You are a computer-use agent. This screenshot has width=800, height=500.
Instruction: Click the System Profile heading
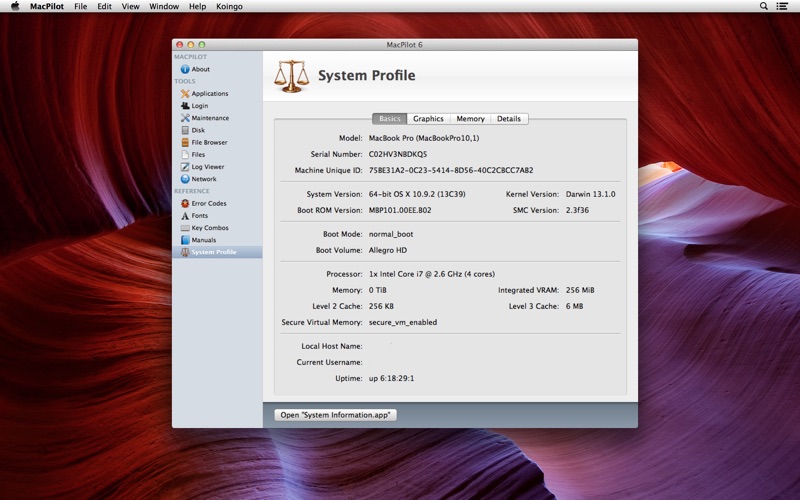coord(367,76)
